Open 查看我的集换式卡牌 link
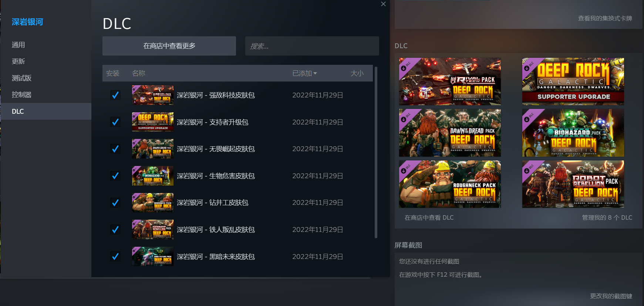This screenshot has height=306, width=644. [605, 19]
